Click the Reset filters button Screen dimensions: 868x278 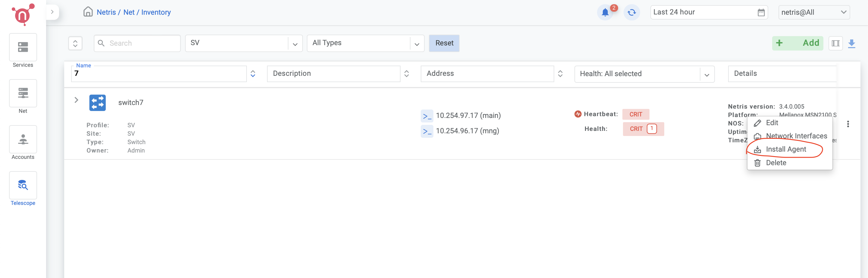(444, 43)
